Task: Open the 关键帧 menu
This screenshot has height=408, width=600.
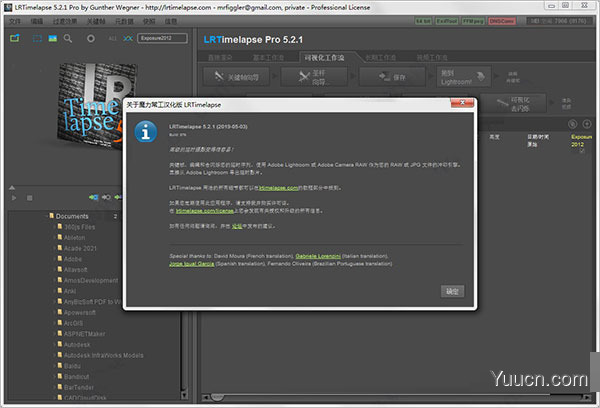Action: click(96, 21)
